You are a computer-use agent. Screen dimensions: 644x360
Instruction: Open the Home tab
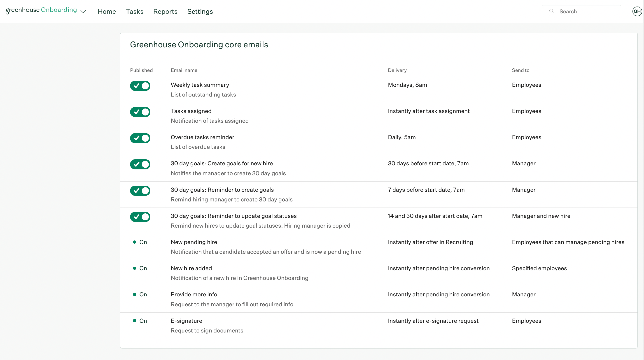click(x=107, y=12)
